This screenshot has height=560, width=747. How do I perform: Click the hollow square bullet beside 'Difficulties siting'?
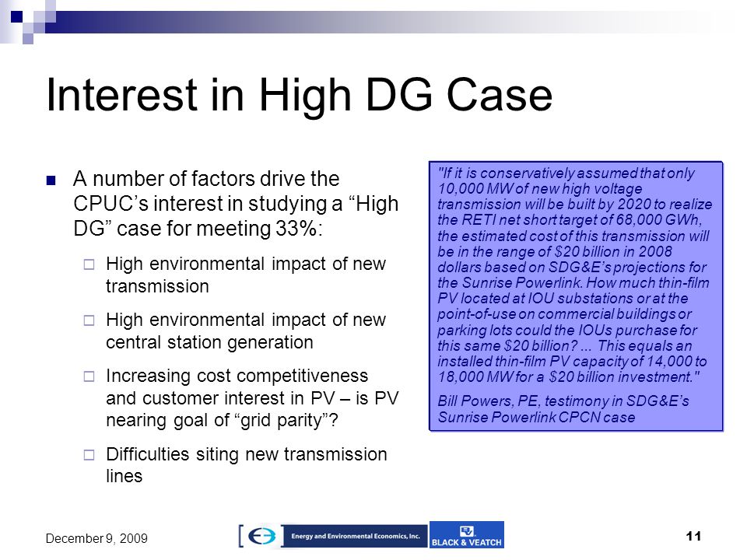click(89, 455)
